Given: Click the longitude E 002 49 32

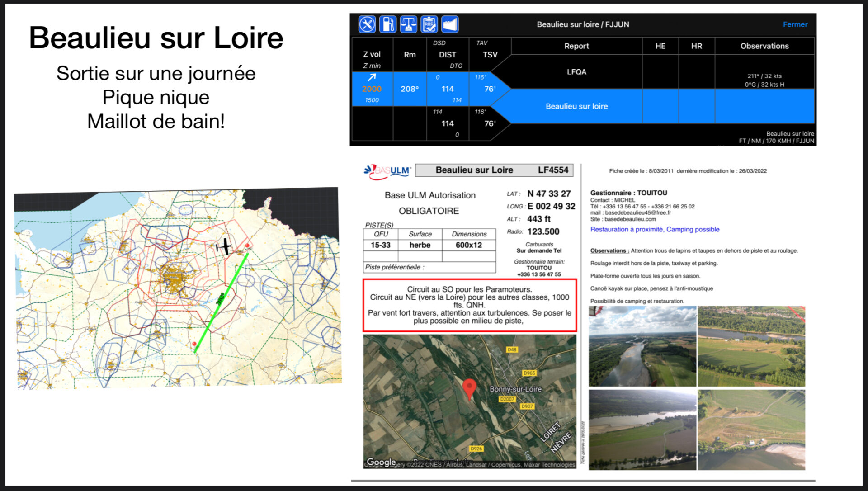Looking at the screenshot, I should point(551,206).
